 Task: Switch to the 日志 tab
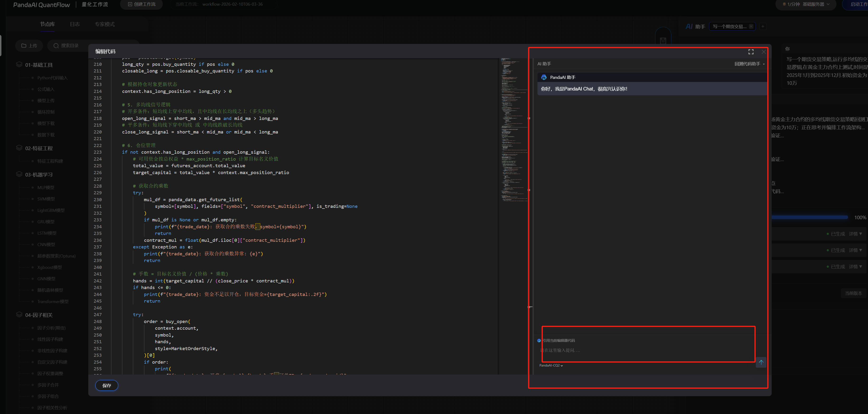75,24
